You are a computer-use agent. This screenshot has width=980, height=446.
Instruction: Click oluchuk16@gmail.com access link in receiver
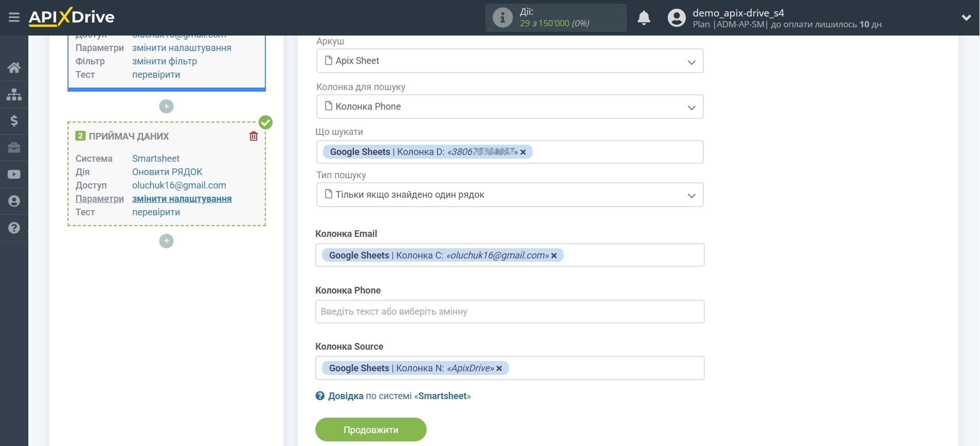(179, 185)
